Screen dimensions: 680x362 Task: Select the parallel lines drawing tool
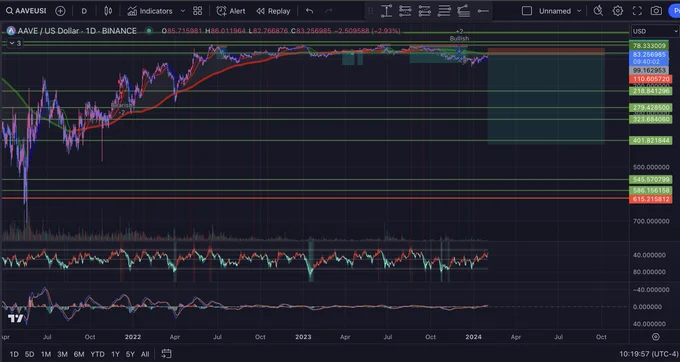point(444,11)
